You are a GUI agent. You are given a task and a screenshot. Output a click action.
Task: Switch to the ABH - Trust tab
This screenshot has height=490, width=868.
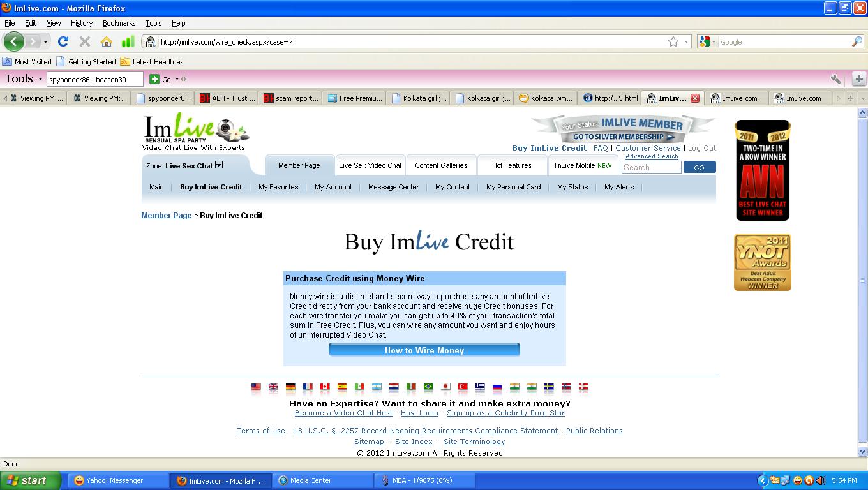click(227, 98)
